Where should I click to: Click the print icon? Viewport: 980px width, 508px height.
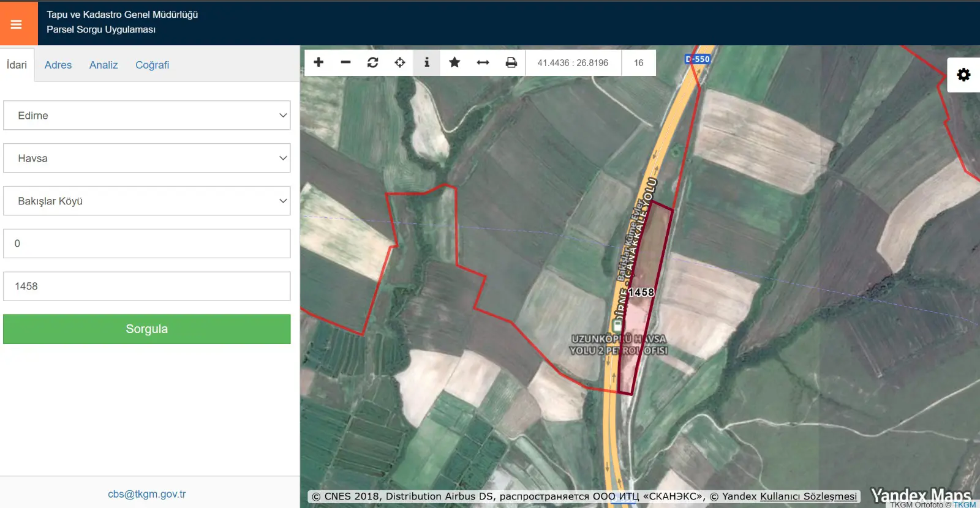pyautogui.click(x=511, y=62)
